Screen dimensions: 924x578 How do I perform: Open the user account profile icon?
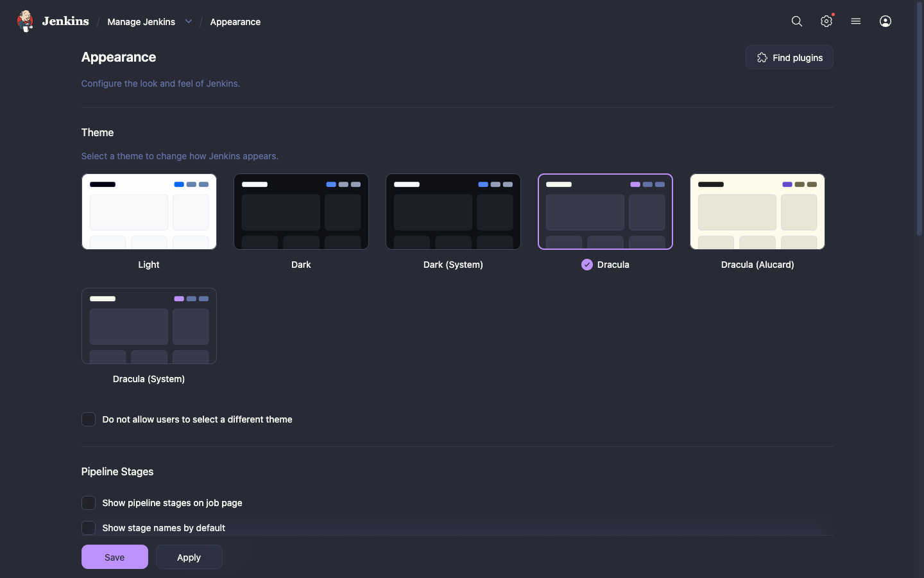(x=886, y=21)
